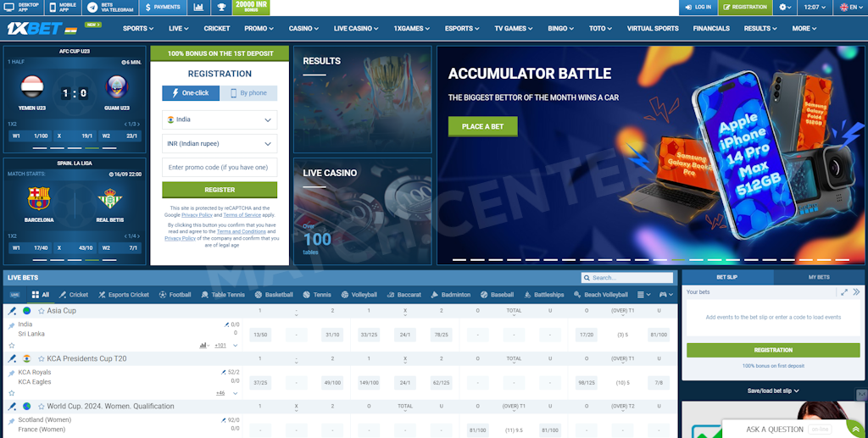Open the Live menu
The width and height of the screenshot is (868, 438).
click(178, 28)
